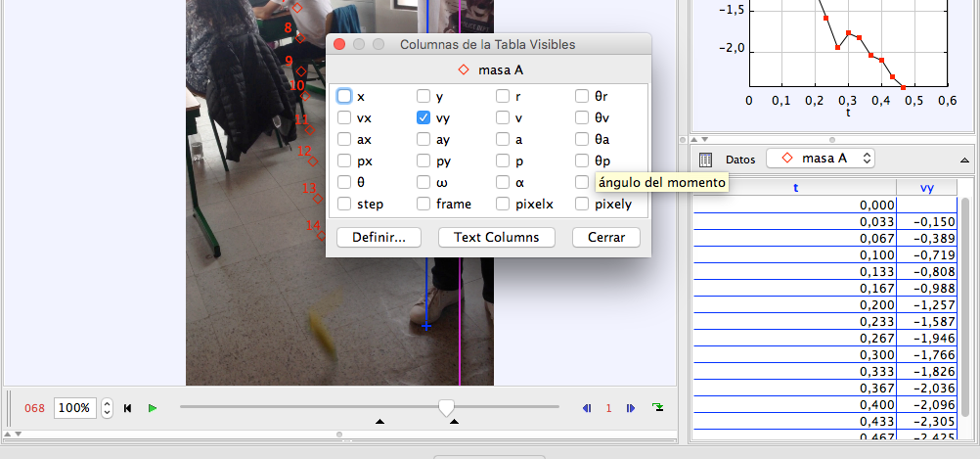Sort the table by the t column header
This screenshot has width=980, height=459.
pyautogui.click(x=795, y=188)
